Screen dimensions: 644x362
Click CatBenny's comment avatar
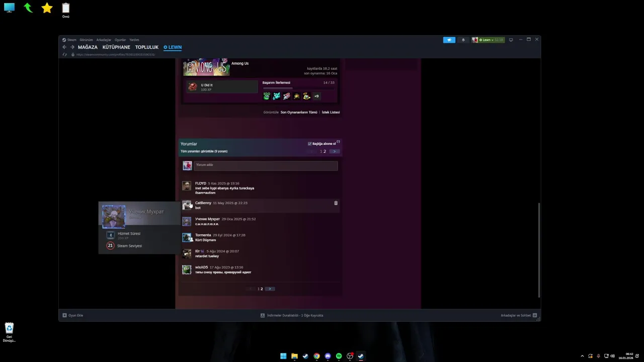187,205
